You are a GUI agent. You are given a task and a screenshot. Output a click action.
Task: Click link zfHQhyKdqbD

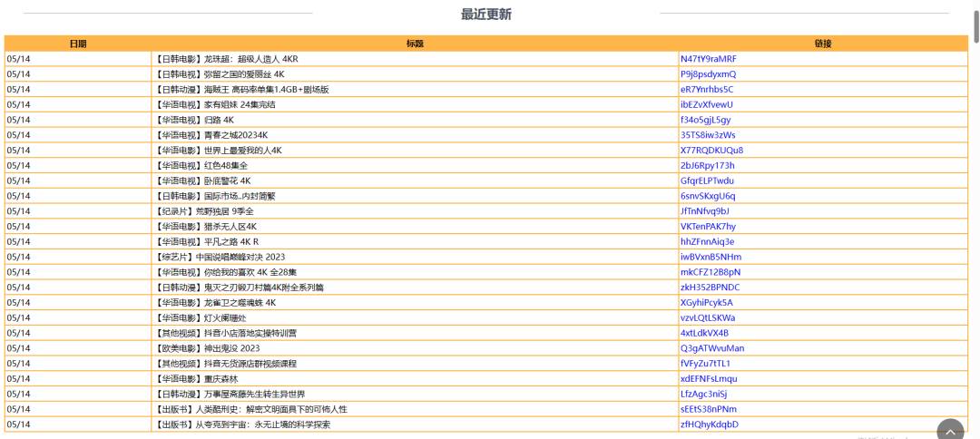click(710, 424)
